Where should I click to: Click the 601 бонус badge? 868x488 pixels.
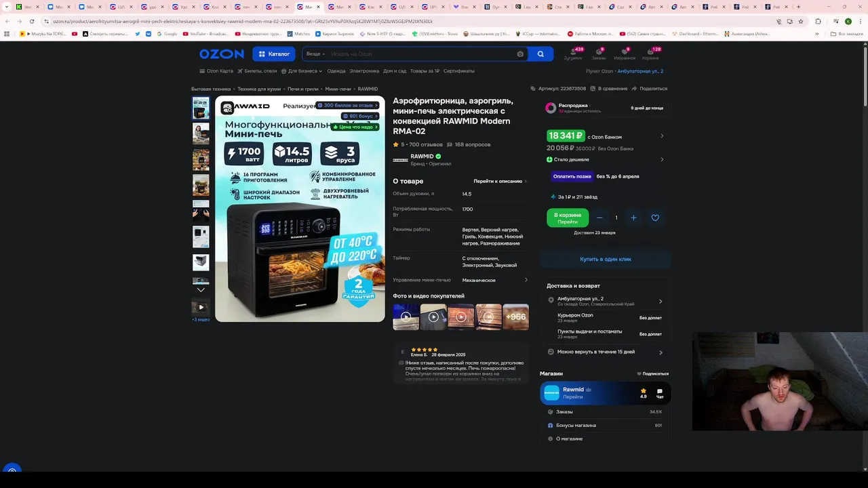tap(360, 116)
